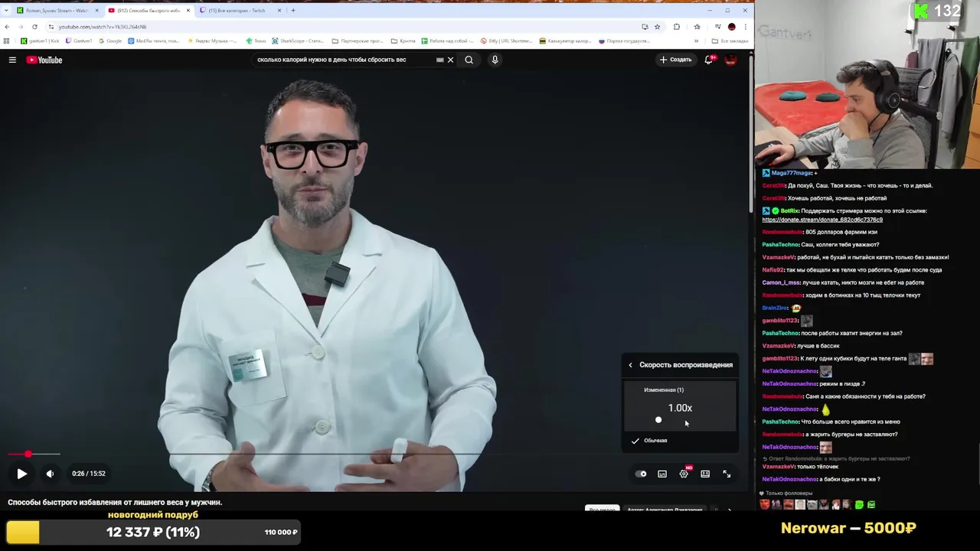Open Bitly URL Shortener bookmark
Screen dimensions: 980x551
507,41
